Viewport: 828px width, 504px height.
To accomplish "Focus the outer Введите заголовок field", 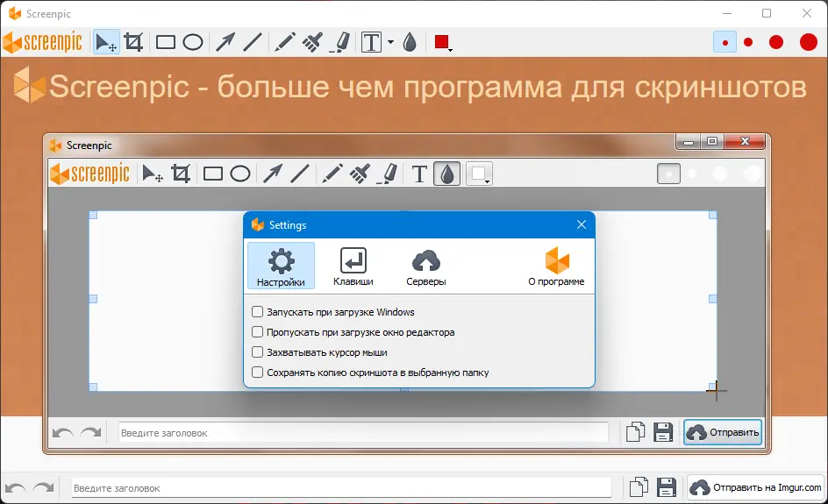I will coord(342,488).
